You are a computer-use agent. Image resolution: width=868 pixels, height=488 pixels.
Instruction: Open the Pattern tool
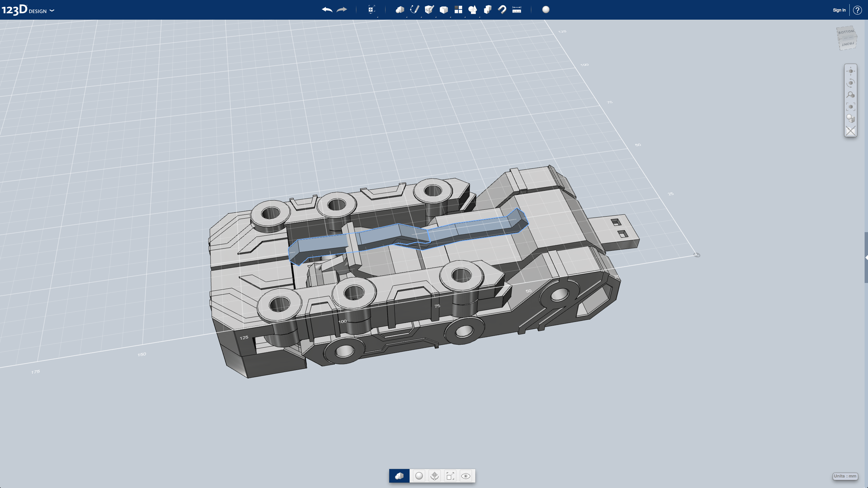point(458,10)
